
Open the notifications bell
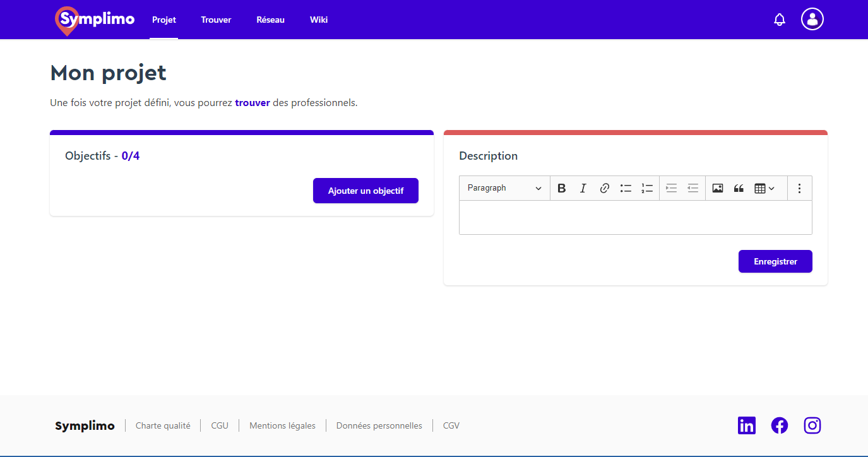pyautogui.click(x=780, y=20)
